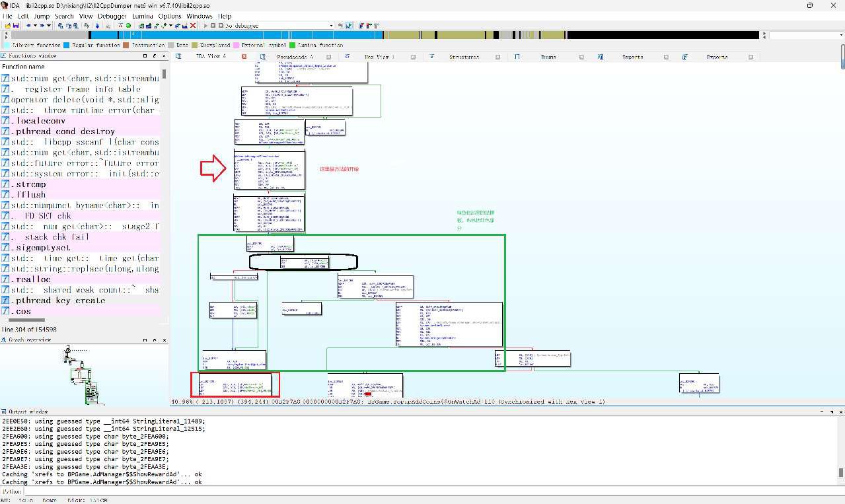Click the navigation band color bar

coord(386,35)
